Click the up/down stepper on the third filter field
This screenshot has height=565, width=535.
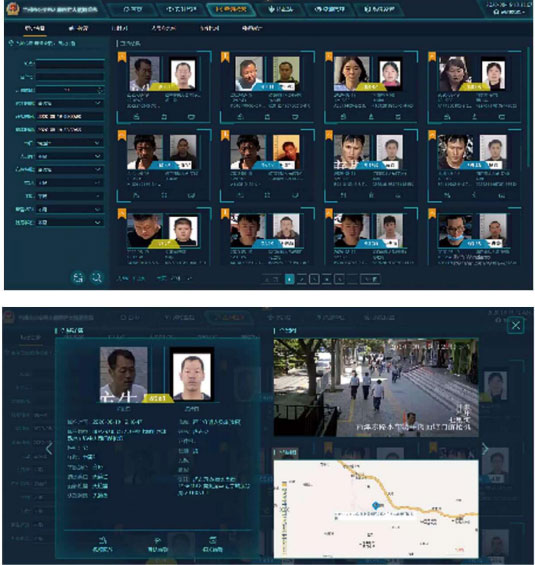point(100,90)
